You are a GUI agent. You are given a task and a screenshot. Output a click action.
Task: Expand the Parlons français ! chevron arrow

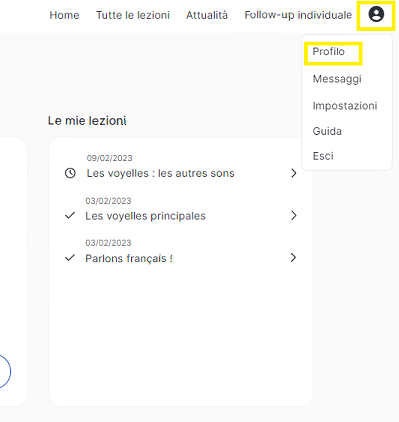pos(293,258)
